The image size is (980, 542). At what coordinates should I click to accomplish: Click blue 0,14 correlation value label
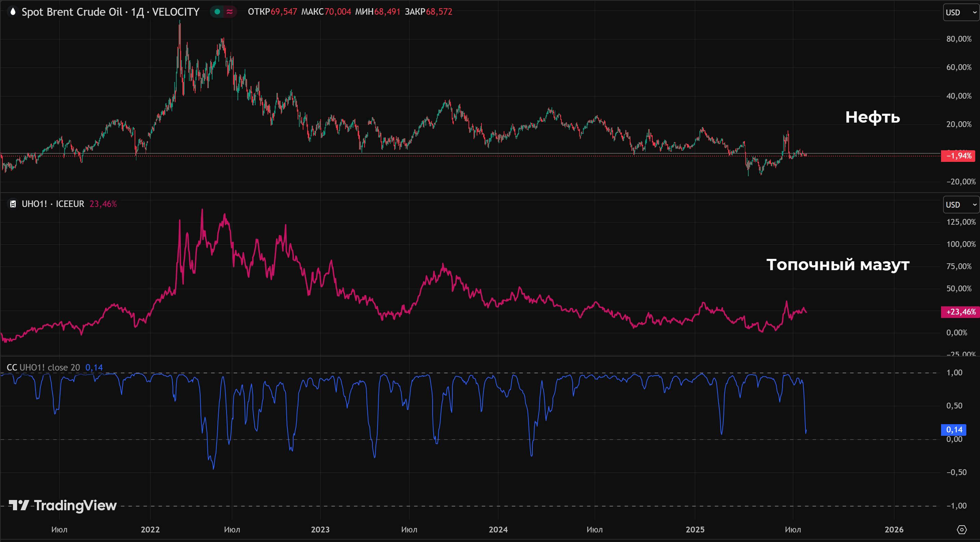pyautogui.click(x=954, y=430)
